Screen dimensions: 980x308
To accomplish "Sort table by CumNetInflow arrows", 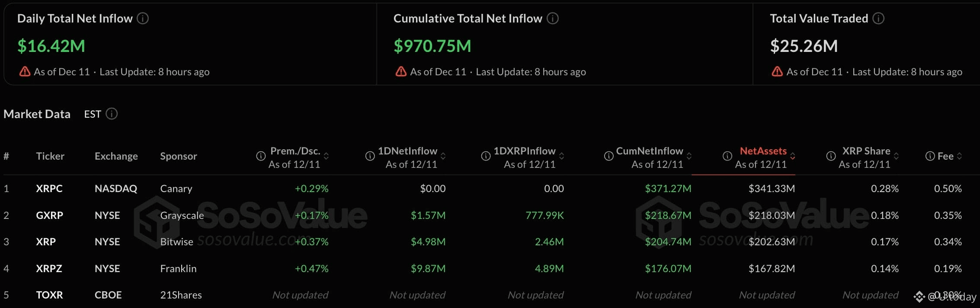I will coord(689,156).
